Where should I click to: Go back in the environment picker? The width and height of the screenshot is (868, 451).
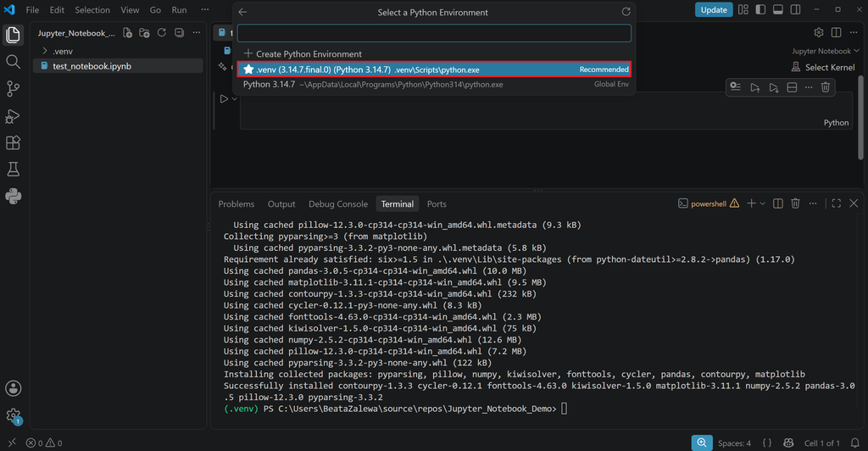242,12
